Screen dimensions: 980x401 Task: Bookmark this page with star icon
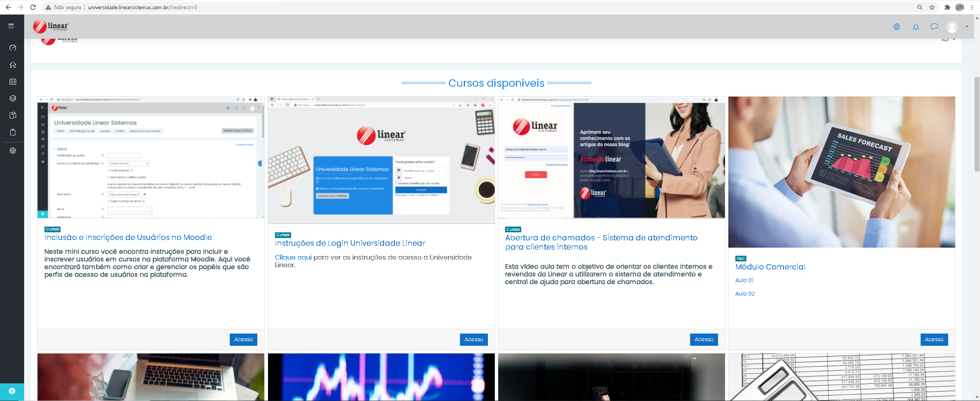[x=932, y=7]
